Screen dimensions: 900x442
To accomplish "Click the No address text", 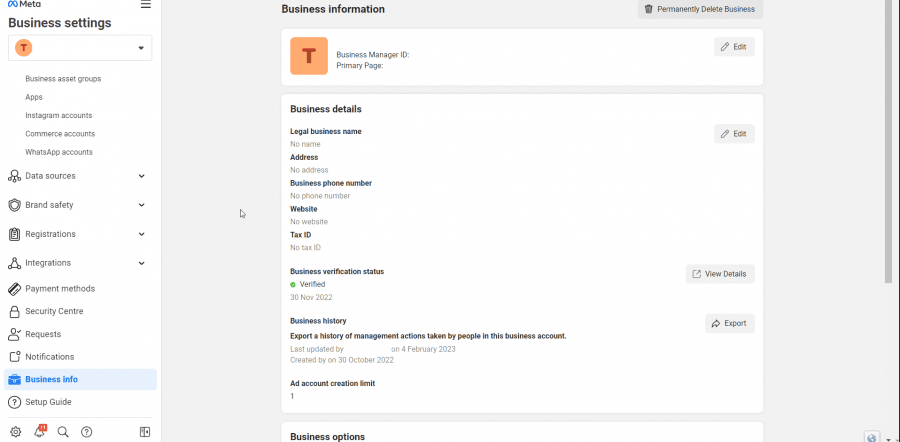I will pos(309,170).
